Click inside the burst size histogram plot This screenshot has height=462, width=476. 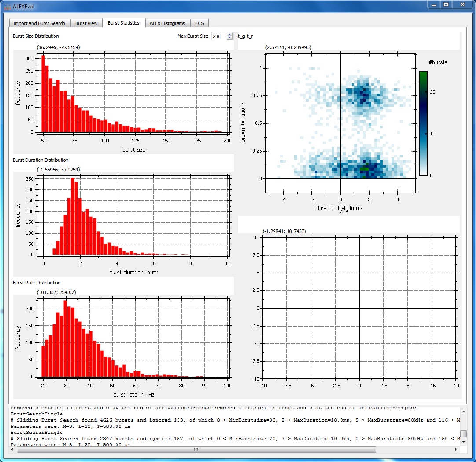click(x=134, y=93)
